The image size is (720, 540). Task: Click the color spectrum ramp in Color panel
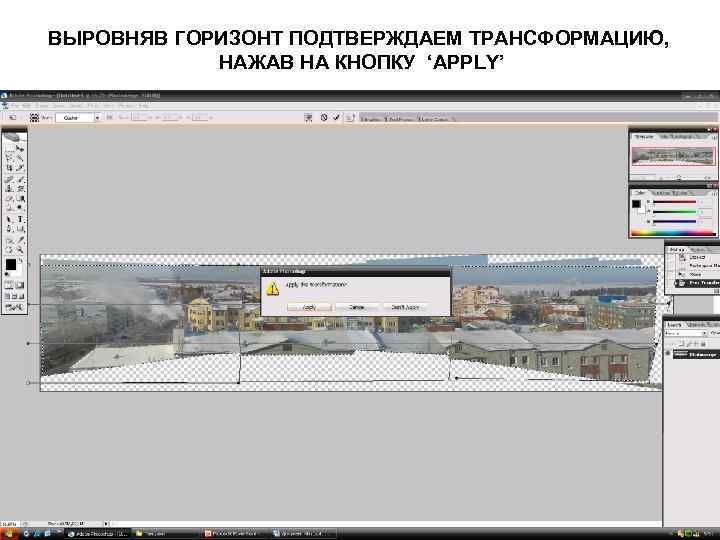(673, 233)
